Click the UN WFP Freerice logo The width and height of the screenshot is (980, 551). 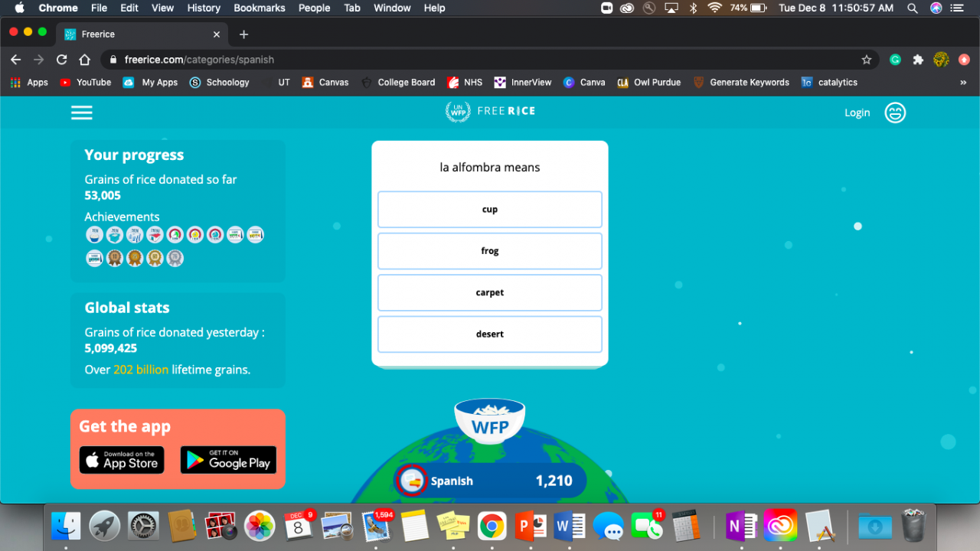click(x=490, y=111)
